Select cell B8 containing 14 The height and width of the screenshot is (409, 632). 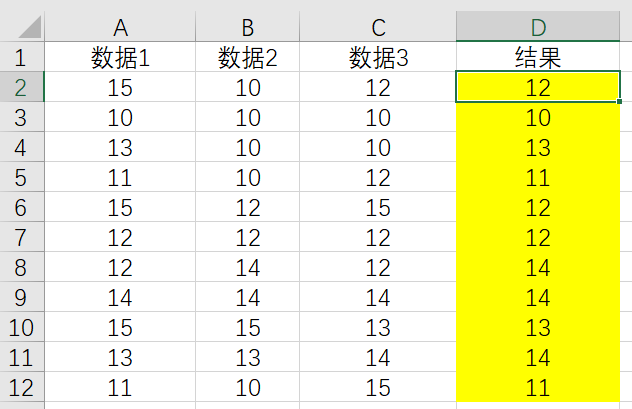coord(248,267)
